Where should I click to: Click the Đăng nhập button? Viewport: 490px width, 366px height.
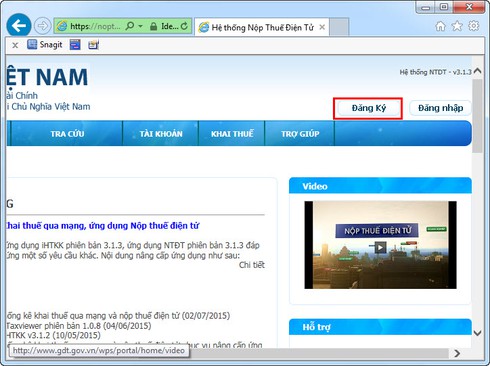pyautogui.click(x=440, y=108)
